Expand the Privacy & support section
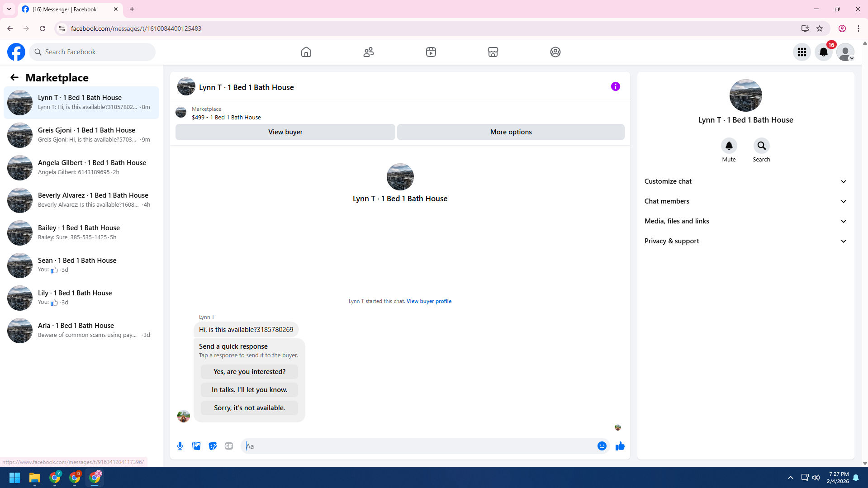Screen dimensions: 868x488 coord(745,241)
